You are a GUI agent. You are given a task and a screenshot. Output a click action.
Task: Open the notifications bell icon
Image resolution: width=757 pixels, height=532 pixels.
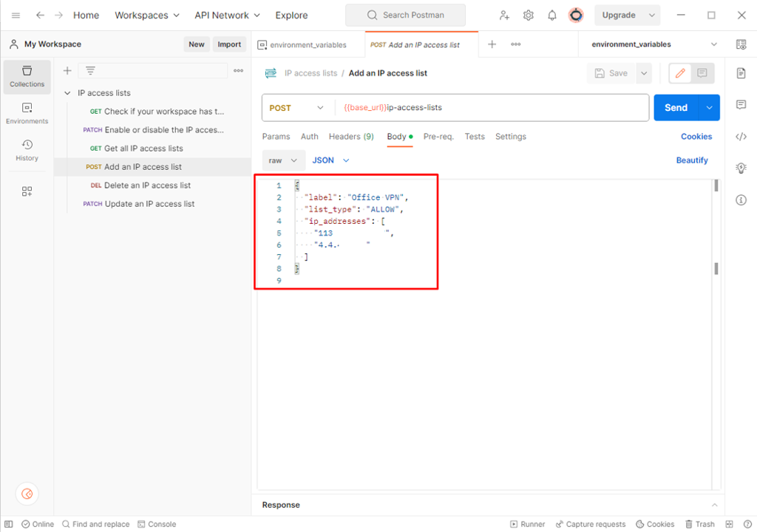tap(551, 16)
